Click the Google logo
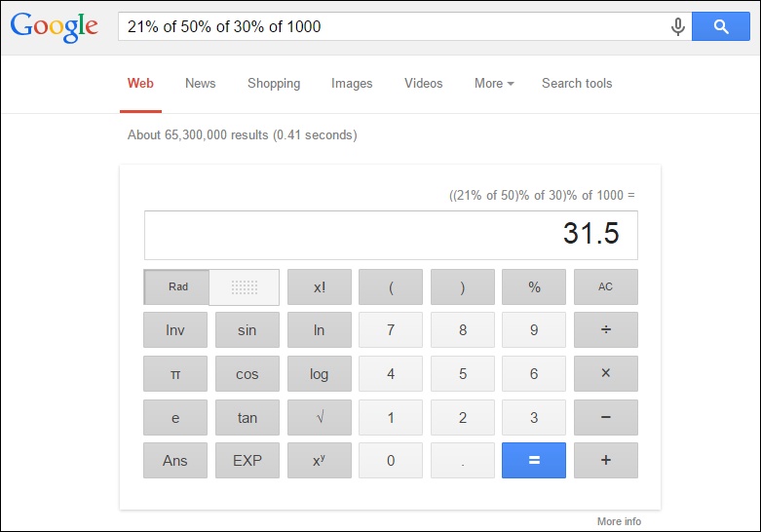This screenshot has width=761, height=532. [54, 26]
